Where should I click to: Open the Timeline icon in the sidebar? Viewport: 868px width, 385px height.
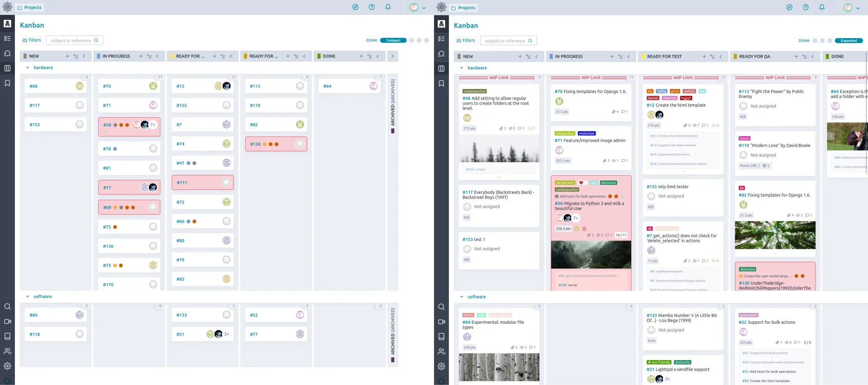(7, 38)
